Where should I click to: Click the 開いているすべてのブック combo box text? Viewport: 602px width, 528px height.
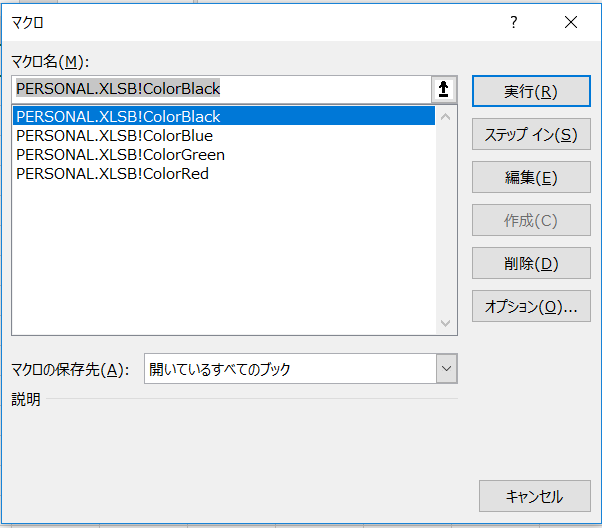point(288,369)
